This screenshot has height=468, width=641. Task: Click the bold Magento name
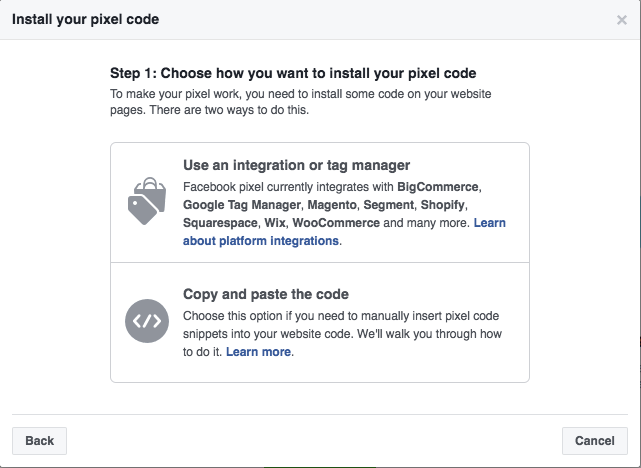click(x=332, y=205)
